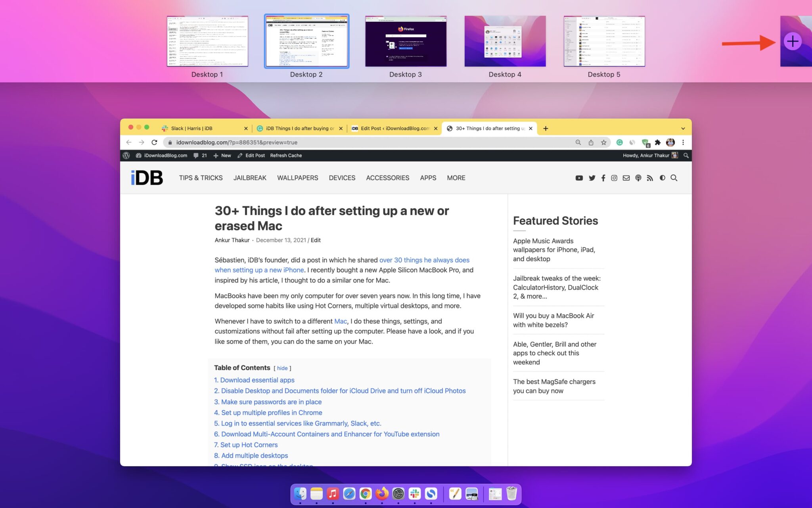This screenshot has height=508, width=812.
Task: Click the zoom magnifier icon in address bar
Action: (x=578, y=142)
